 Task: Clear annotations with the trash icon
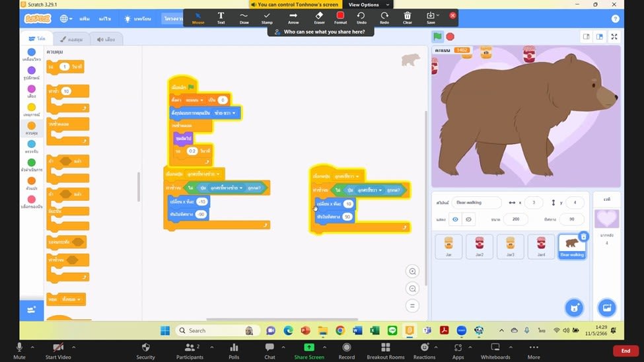click(x=408, y=18)
